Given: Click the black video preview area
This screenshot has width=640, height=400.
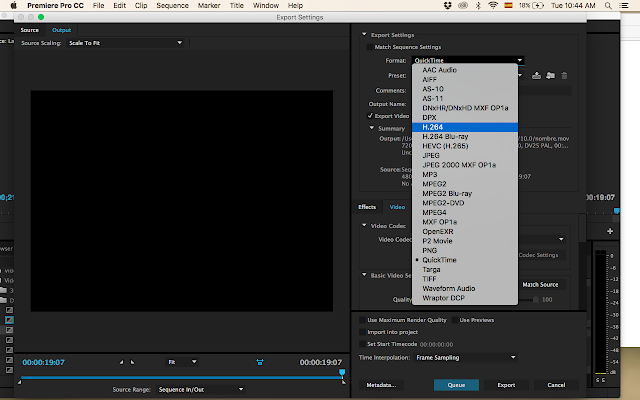Looking at the screenshot, I should (x=182, y=201).
